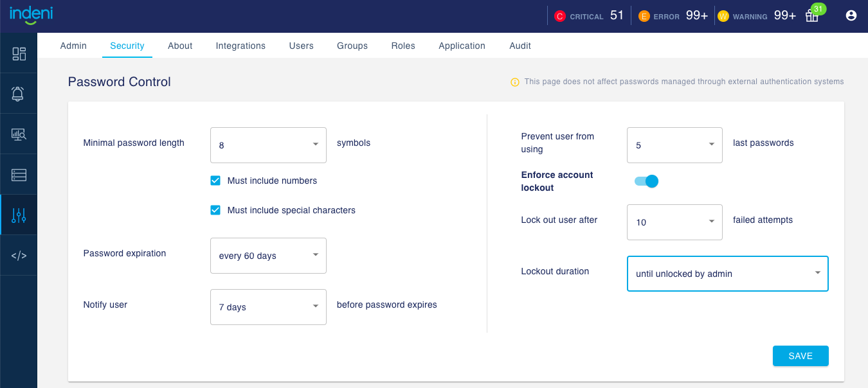Go to the Audit tab
This screenshot has width=868, height=388.
[520, 46]
